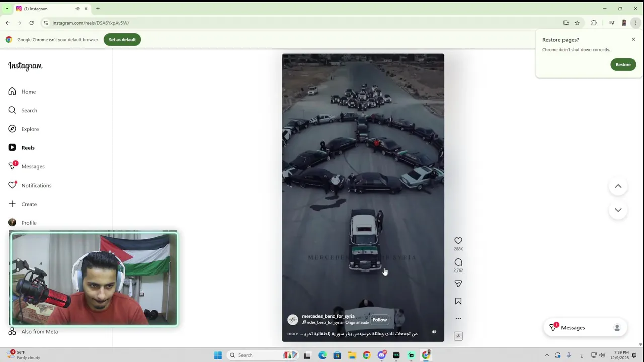Viewport: 644px width, 362px height.
Task: Open Instagram Home in sidebar
Action: [22, 92]
